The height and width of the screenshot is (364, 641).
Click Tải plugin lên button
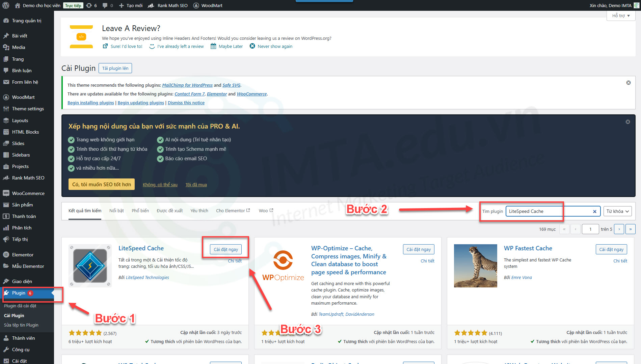(x=115, y=68)
